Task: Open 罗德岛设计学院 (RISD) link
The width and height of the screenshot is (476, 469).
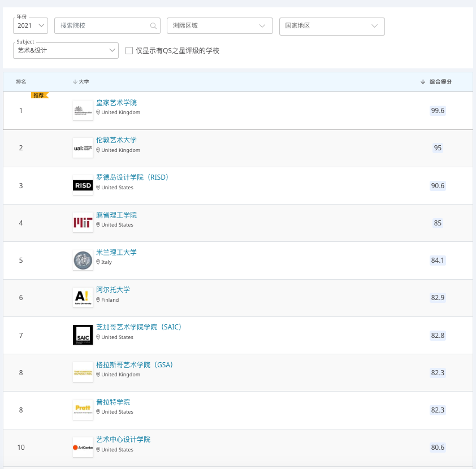Action: click(x=132, y=177)
